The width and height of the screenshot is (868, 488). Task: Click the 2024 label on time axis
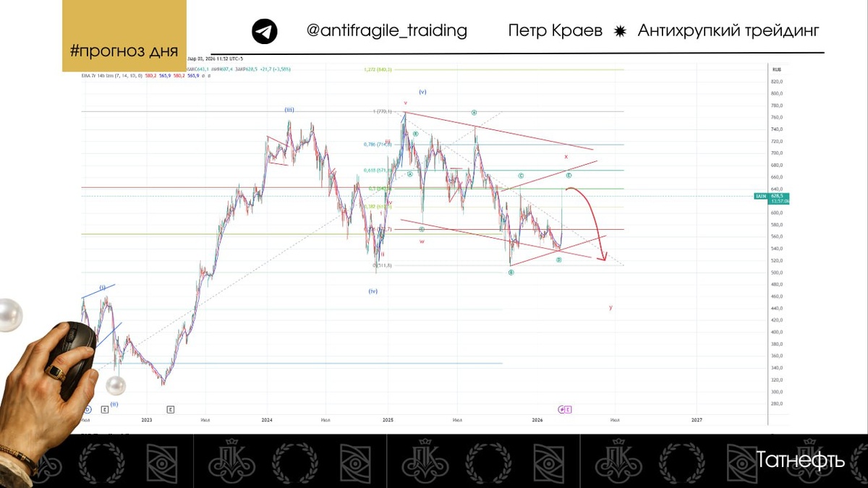[x=267, y=419]
